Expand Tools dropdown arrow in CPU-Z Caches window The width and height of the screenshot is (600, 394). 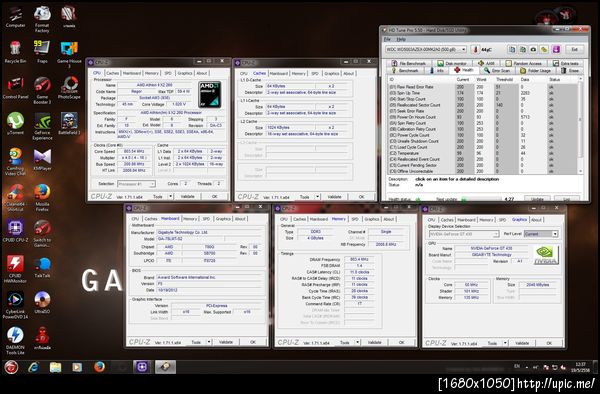[x=318, y=197]
